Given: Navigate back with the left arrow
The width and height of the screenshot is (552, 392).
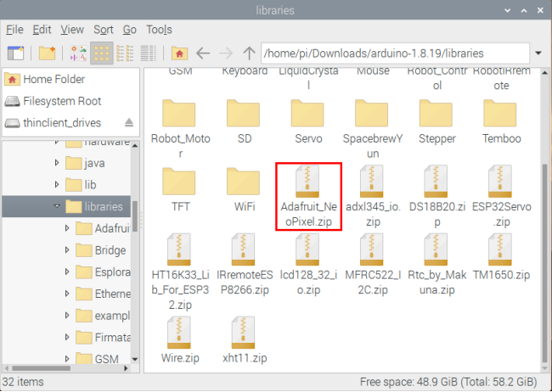Looking at the screenshot, I should (x=203, y=53).
